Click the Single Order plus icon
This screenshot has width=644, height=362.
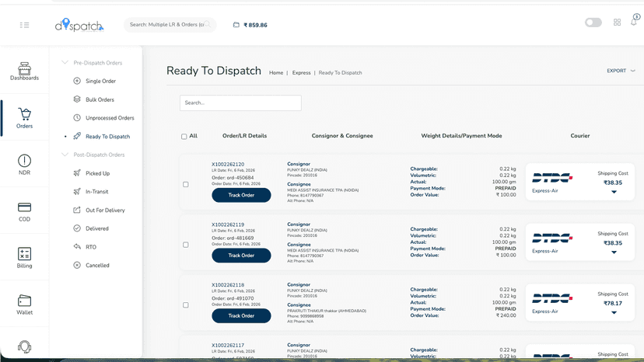(77, 81)
